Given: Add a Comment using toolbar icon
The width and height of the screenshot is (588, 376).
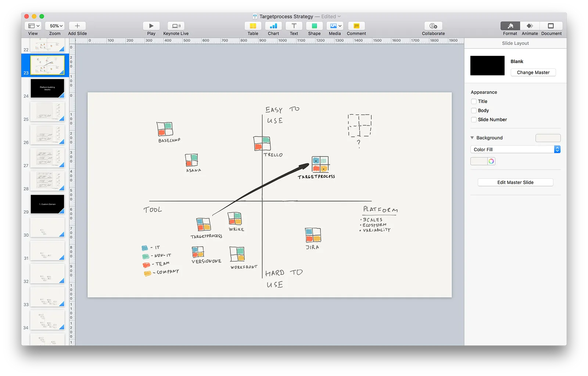Looking at the screenshot, I should point(356,26).
